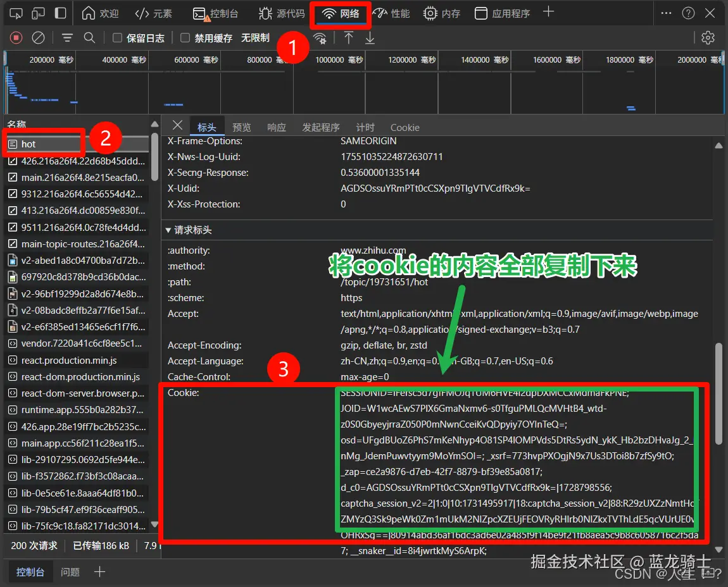728x587 pixels.
Task: Toggle the dock side panel icon
Action: click(x=60, y=13)
